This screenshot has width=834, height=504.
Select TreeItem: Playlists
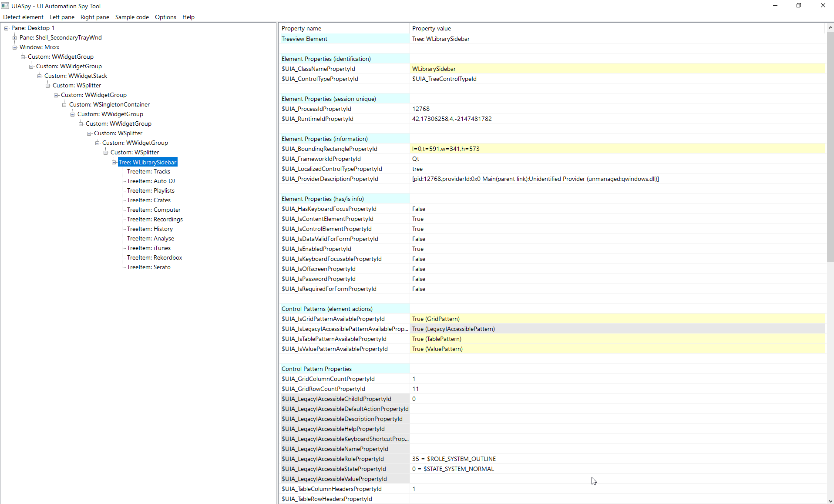coord(151,191)
